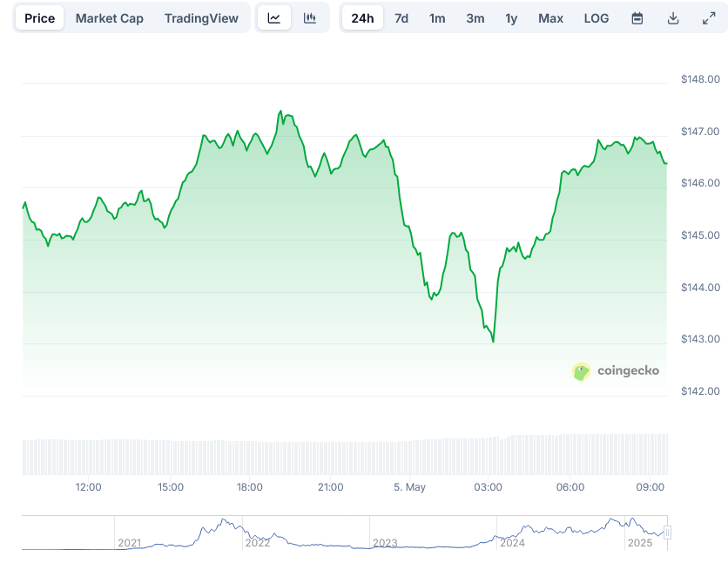Click 2023 in the overview navigator
The height and width of the screenshot is (570, 728).
(x=385, y=543)
